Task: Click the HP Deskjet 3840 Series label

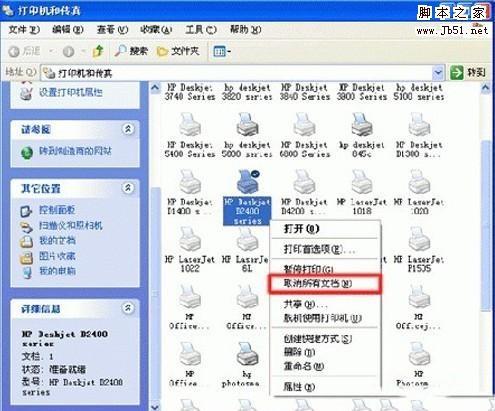Action: [x=304, y=92]
